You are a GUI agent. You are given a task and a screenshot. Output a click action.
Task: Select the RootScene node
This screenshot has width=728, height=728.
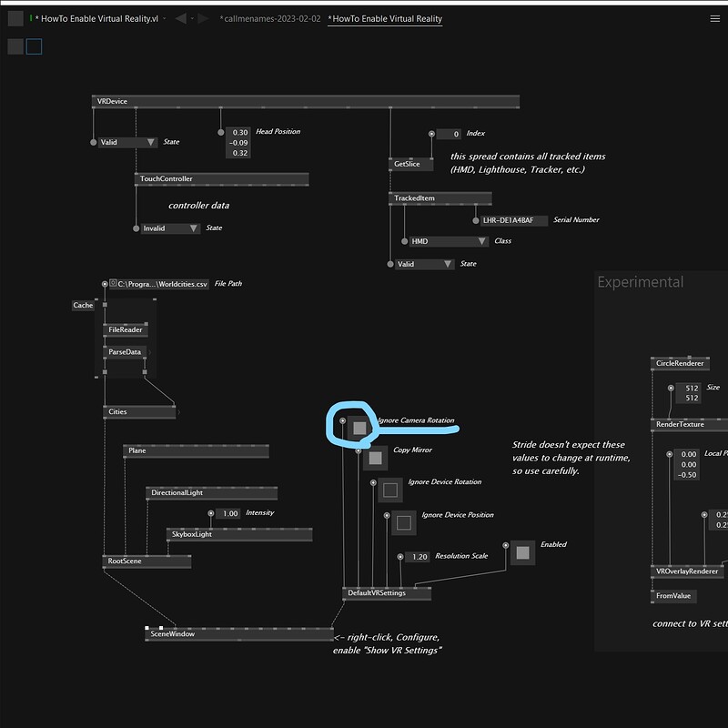point(147,561)
